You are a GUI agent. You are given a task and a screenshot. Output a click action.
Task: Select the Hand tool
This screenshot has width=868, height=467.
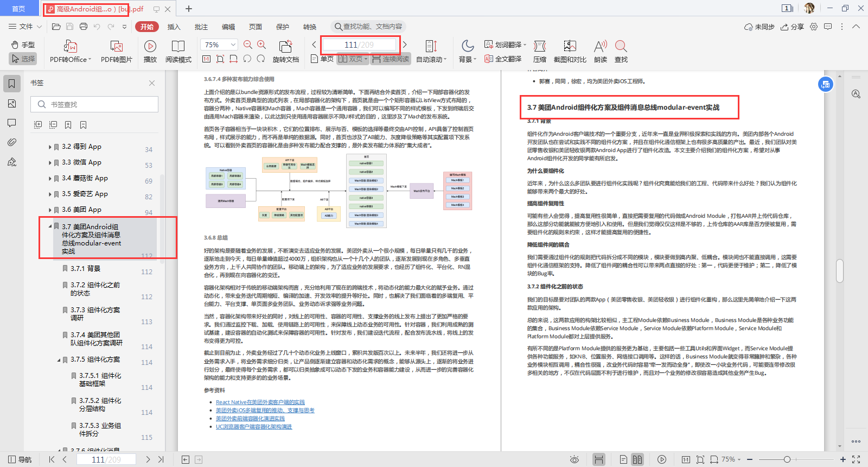click(x=23, y=45)
